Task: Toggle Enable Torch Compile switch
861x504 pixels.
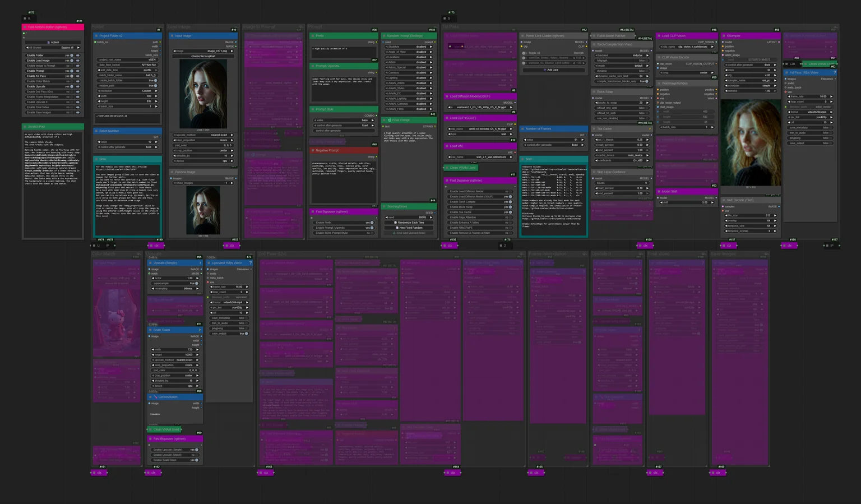Action: click(x=510, y=202)
